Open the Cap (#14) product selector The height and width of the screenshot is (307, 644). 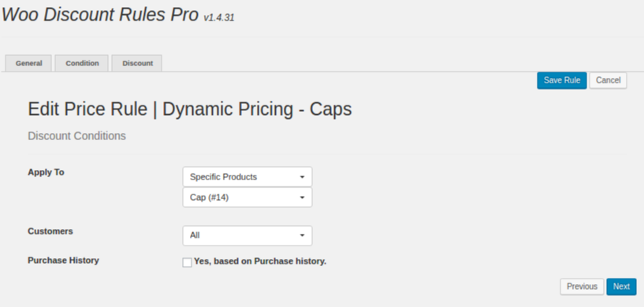click(248, 198)
